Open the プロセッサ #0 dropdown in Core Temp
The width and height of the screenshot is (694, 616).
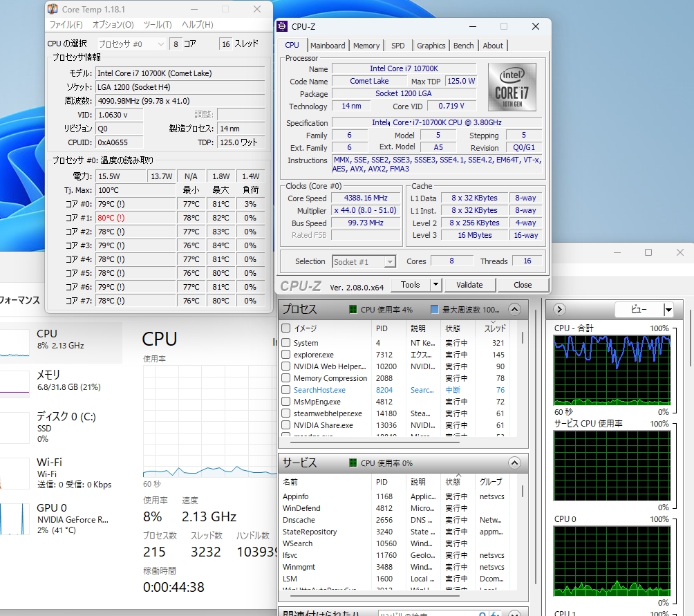pyautogui.click(x=131, y=44)
